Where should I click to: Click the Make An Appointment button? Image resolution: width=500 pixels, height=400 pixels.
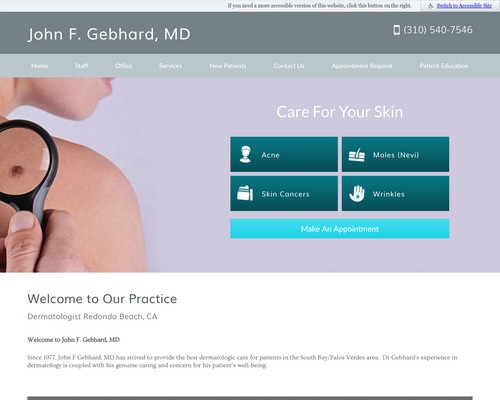click(340, 229)
